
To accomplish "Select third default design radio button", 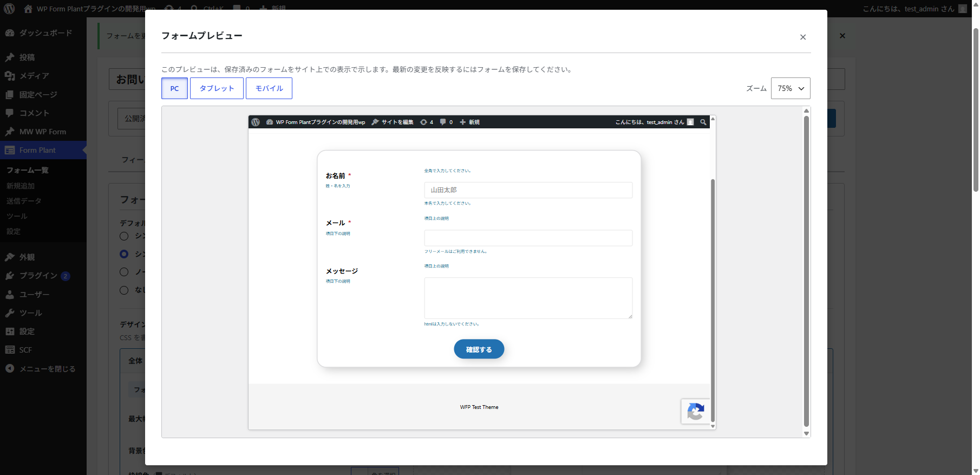I will 124,272.
